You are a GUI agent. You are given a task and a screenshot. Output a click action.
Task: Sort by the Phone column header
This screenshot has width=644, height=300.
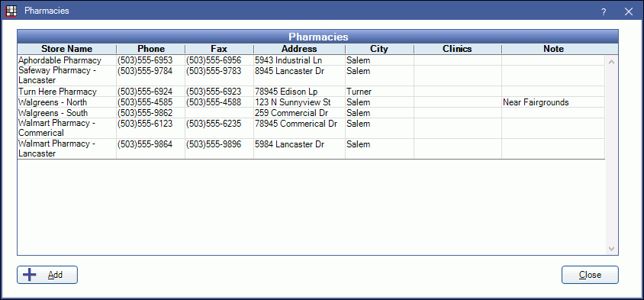(151, 49)
